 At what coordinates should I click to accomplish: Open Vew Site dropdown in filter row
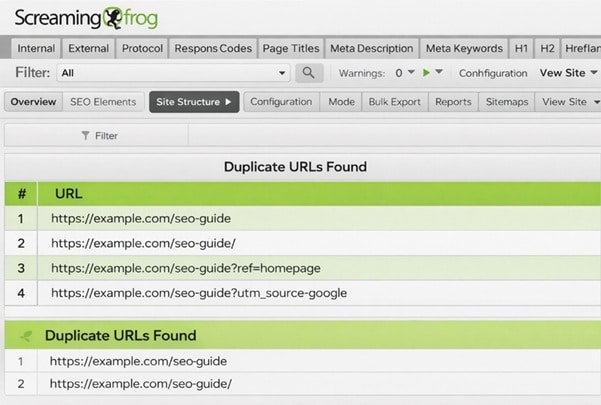[568, 73]
